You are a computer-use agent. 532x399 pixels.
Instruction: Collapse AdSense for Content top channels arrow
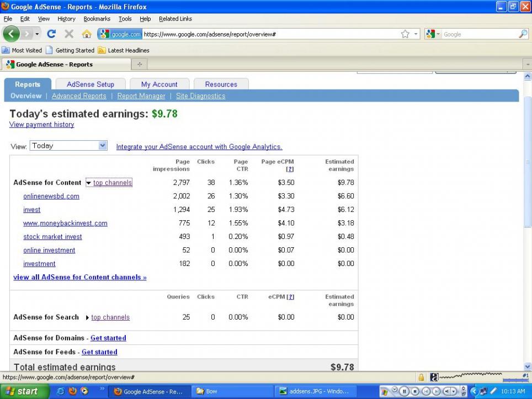88,183
